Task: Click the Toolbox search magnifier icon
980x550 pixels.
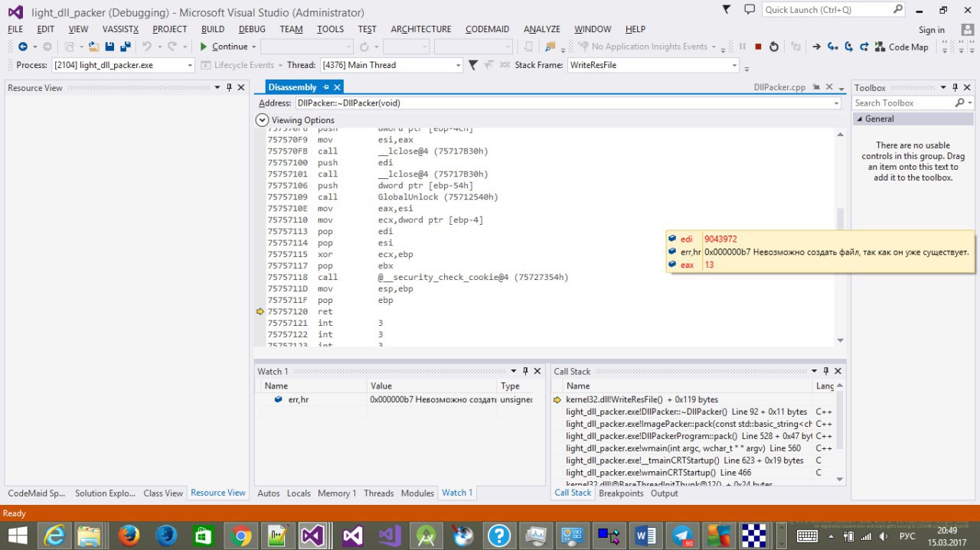Action: click(x=960, y=103)
